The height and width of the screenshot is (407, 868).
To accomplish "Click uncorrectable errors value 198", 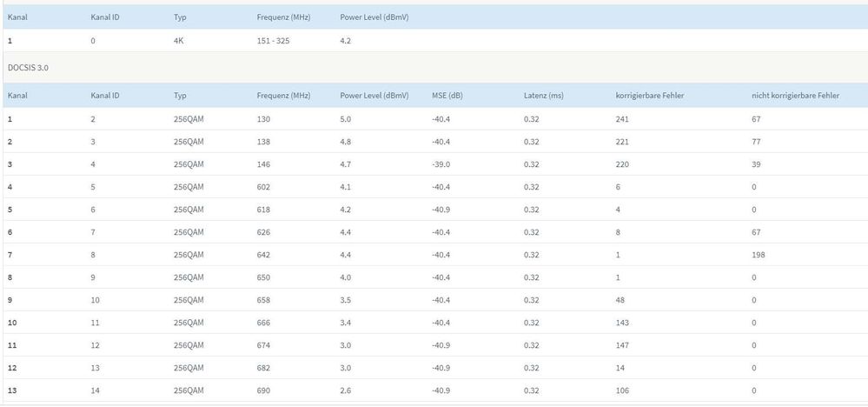I will click(x=759, y=255).
